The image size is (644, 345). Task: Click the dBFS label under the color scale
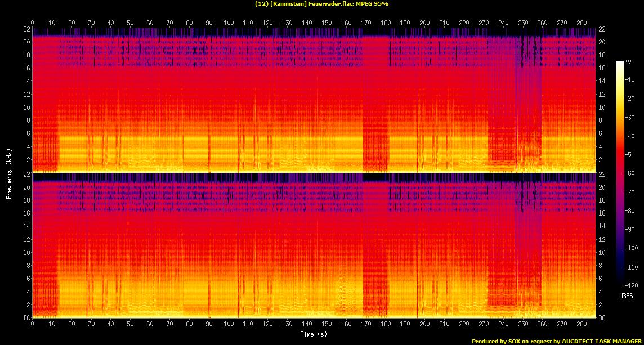click(627, 295)
